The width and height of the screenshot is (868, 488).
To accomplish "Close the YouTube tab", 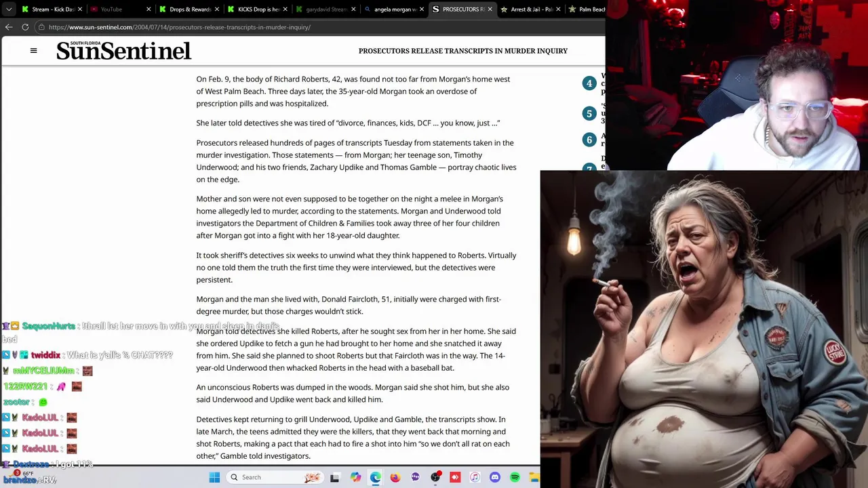I will [149, 9].
